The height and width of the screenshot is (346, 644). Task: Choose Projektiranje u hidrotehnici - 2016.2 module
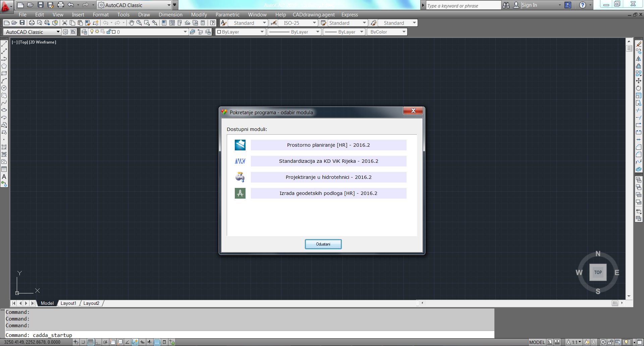pyautogui.click(x=328, y=177)
